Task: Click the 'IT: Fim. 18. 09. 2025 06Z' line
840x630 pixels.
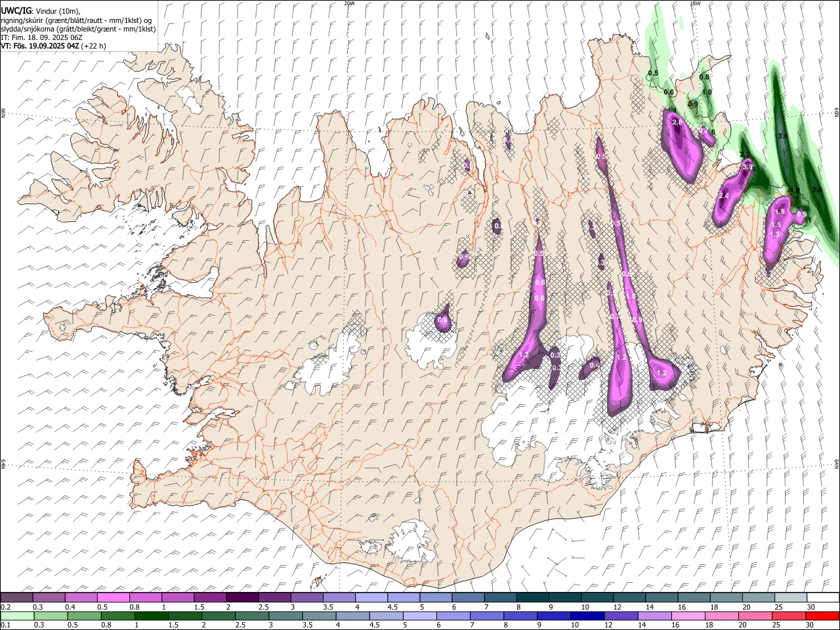Action: 41,37
